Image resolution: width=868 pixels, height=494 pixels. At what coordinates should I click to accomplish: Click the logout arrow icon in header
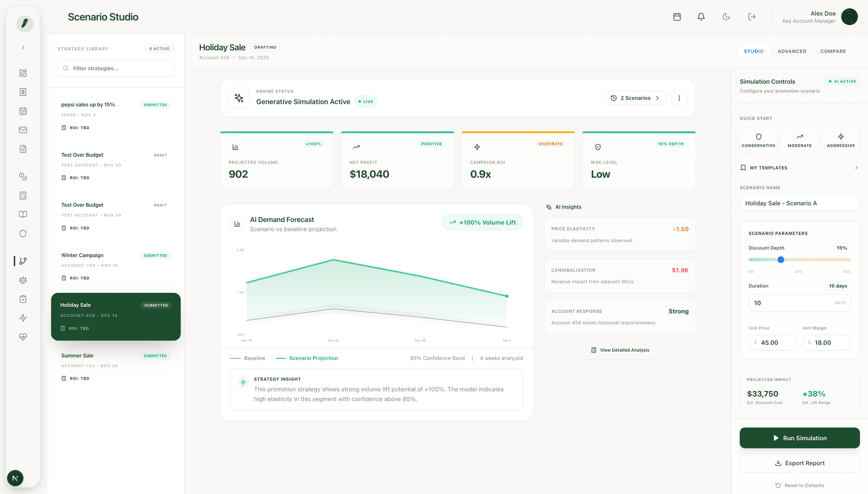click(x=752, y=17)
